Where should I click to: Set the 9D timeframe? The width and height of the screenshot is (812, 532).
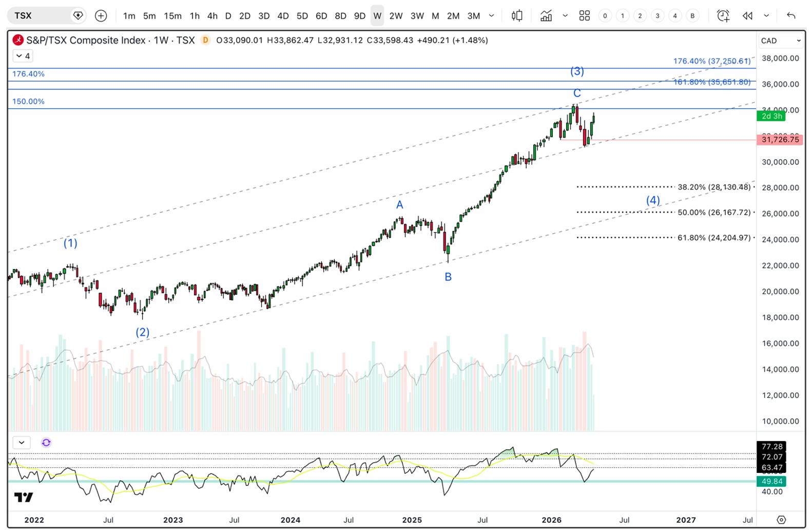tap(360, 15)
